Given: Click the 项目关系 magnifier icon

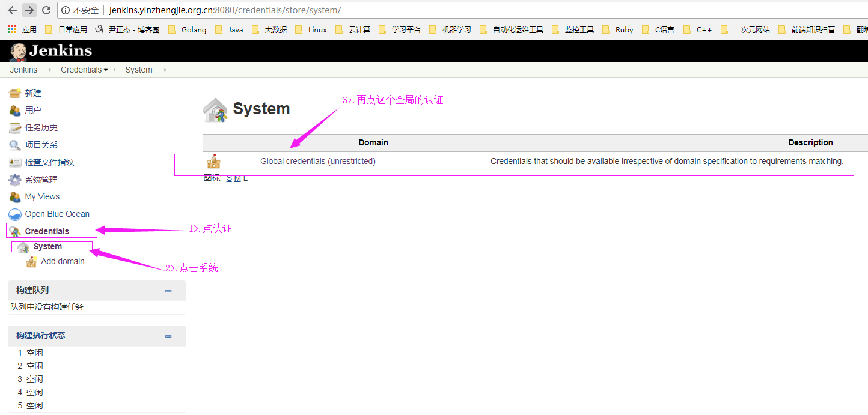Looking at the screenshot, I should [x=15, y=145].
